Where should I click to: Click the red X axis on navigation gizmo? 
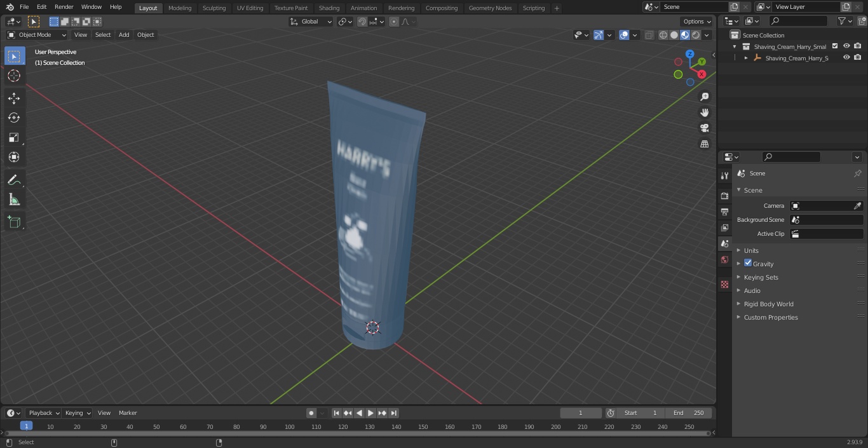point(702,74)
